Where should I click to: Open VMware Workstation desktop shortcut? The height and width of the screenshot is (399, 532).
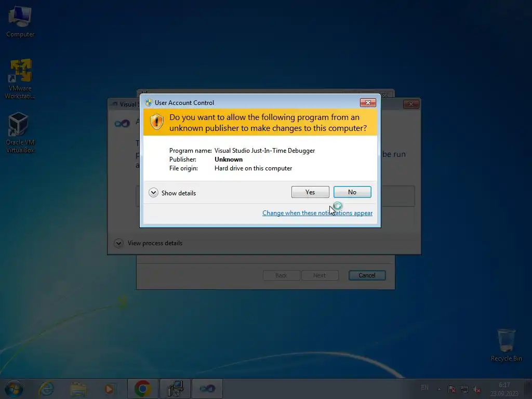pyautogui.click(x=20, y=79)
